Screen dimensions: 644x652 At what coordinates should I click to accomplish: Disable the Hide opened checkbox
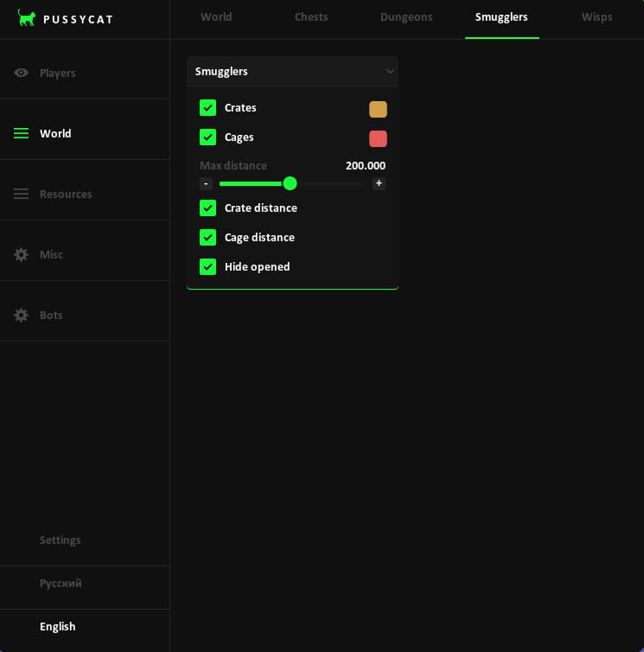coord(207,267)
